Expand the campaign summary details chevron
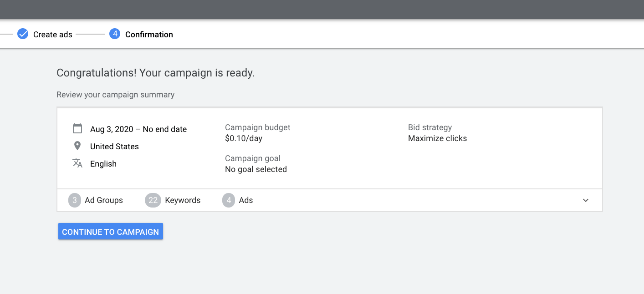Screen dimensions: 644x294 [x=586, y=200]
